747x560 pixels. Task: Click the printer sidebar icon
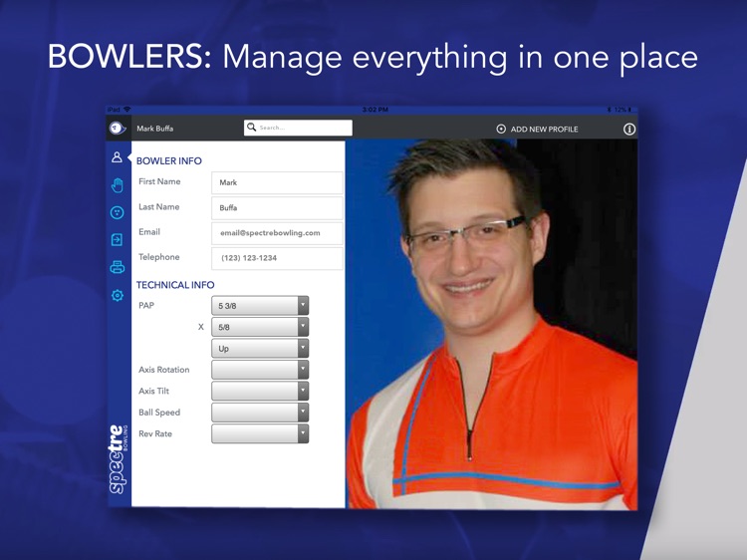(x=118, y=267)
